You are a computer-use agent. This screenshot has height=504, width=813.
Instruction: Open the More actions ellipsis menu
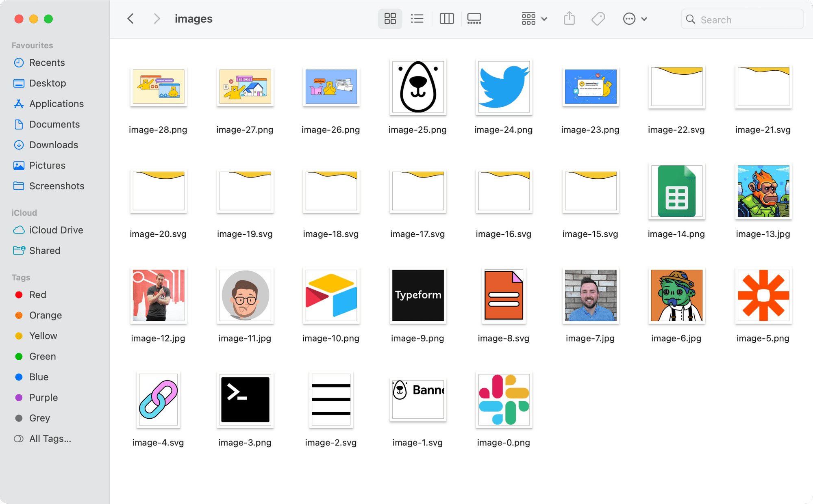point(635,19)
